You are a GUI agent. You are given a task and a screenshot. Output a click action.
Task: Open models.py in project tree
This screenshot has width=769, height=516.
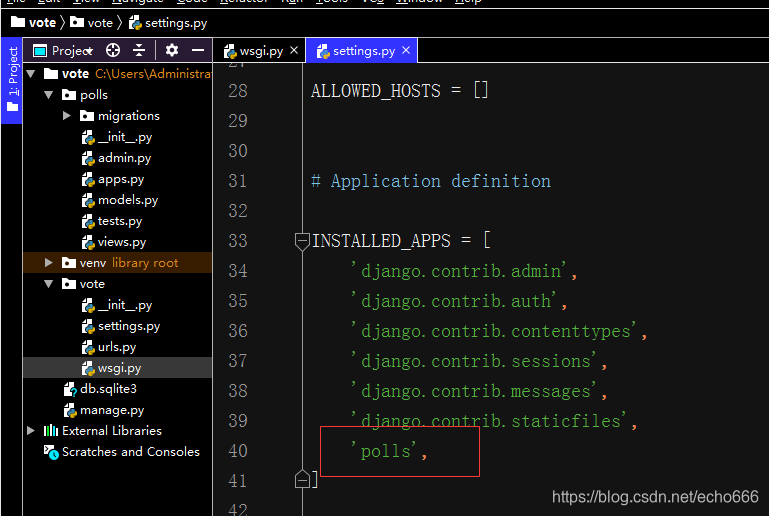pyautogui.click(x=128, y=200)
